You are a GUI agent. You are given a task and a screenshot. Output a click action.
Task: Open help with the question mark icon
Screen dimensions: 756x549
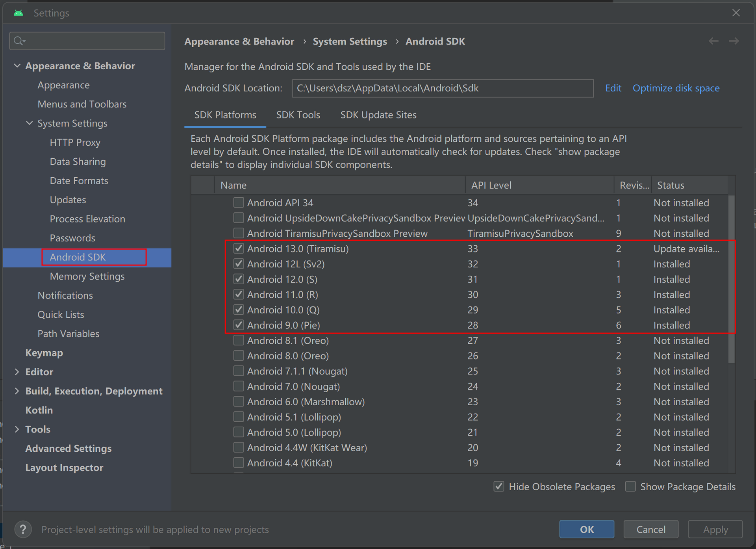tap(23, 529)
